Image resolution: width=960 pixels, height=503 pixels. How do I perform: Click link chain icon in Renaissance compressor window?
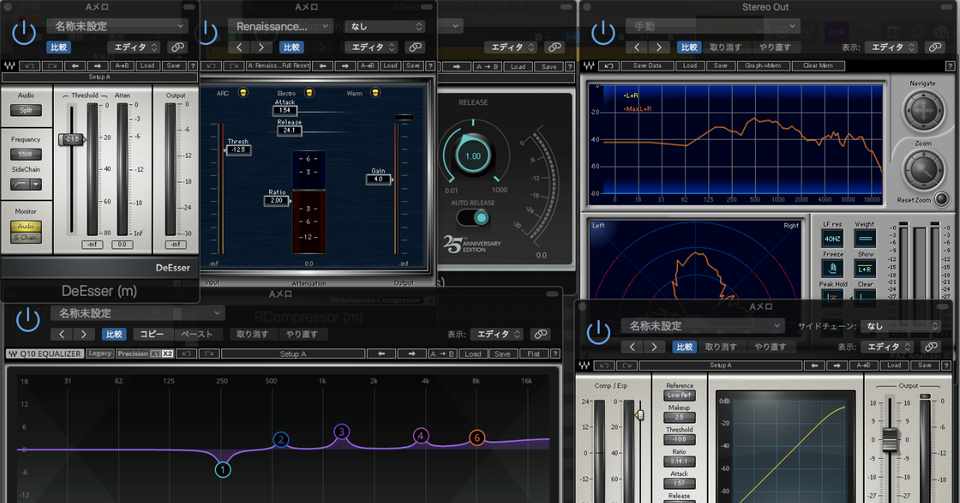(x=415, y=47)
